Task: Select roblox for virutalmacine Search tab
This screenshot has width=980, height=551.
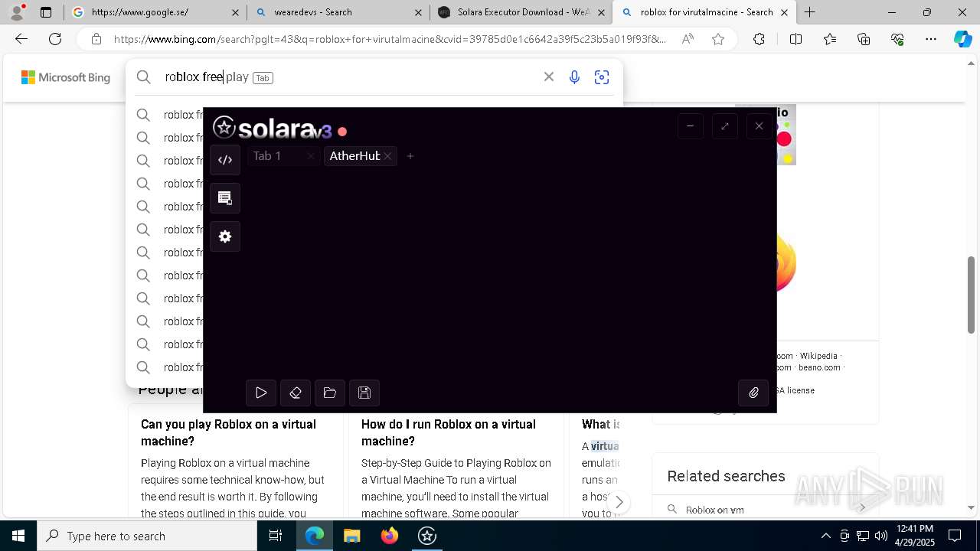Action: [704, 12]
